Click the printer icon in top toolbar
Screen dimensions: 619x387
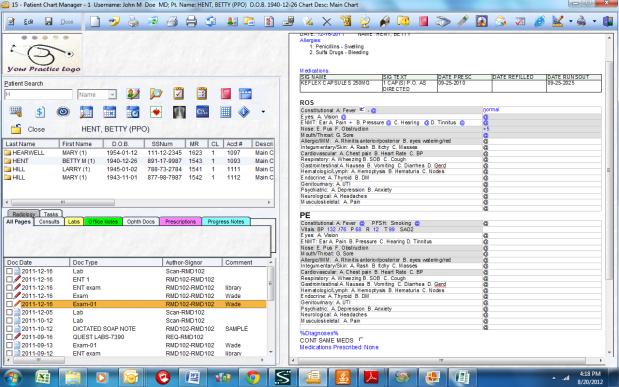click(191, 21)
